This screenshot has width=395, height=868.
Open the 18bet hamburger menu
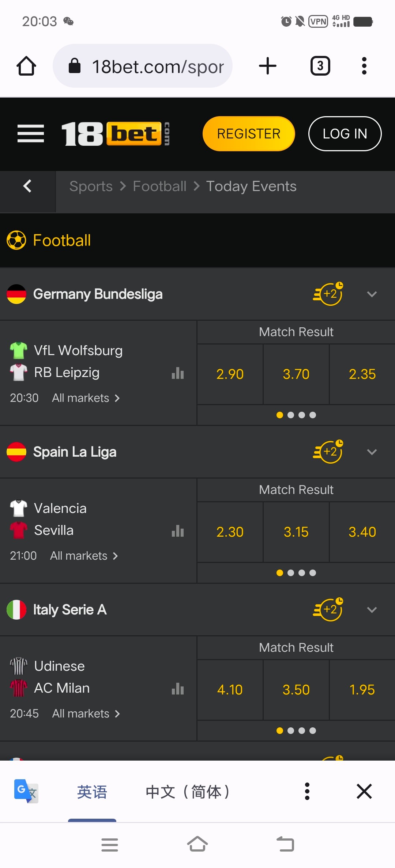(31, 134)
